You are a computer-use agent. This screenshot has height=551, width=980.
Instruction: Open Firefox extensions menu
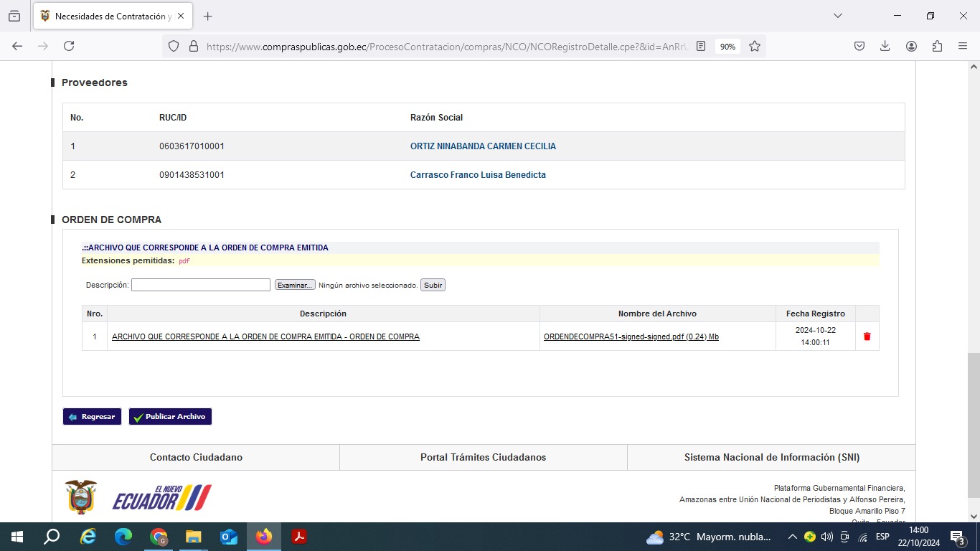(x=937, y=46)
